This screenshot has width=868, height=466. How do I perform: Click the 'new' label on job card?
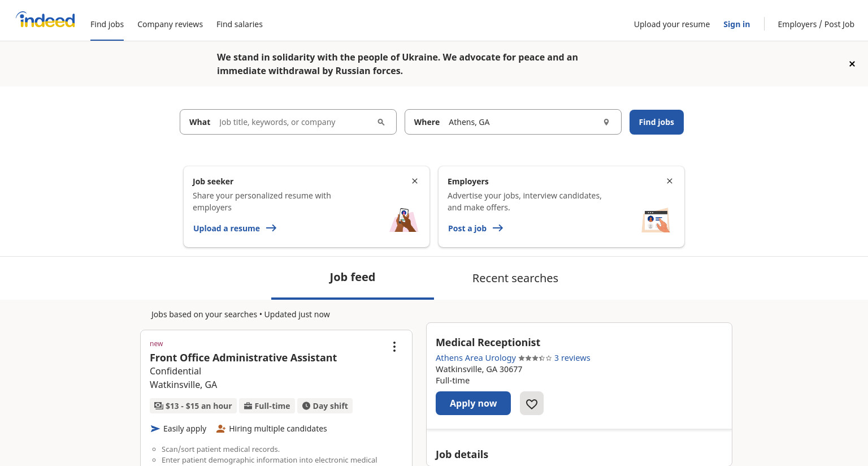(x=156, y=344)
